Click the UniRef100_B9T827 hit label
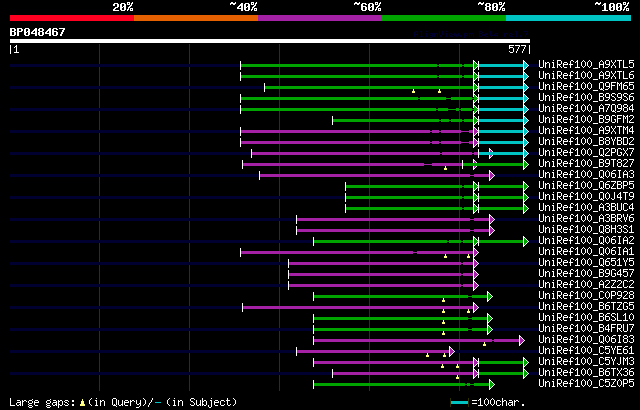The image size is (640, 410). [x=586, y=164]
